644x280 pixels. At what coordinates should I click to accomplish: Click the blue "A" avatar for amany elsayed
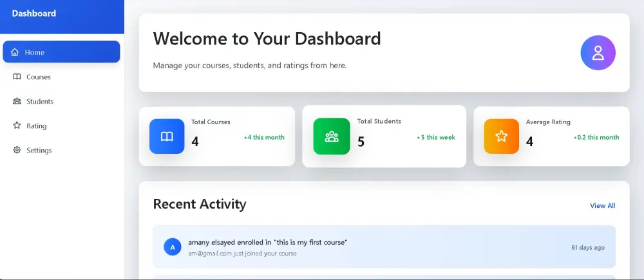point(173,247)
